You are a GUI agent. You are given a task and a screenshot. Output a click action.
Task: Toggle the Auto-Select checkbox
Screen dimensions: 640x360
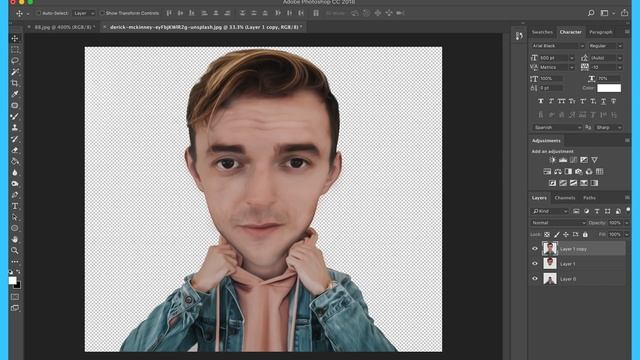[x=39, y=13]
